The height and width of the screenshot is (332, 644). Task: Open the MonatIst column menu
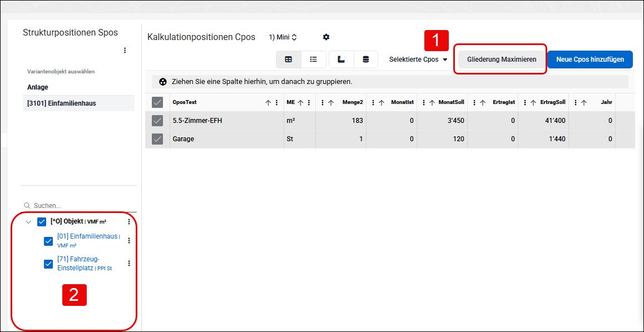point(373,103)
